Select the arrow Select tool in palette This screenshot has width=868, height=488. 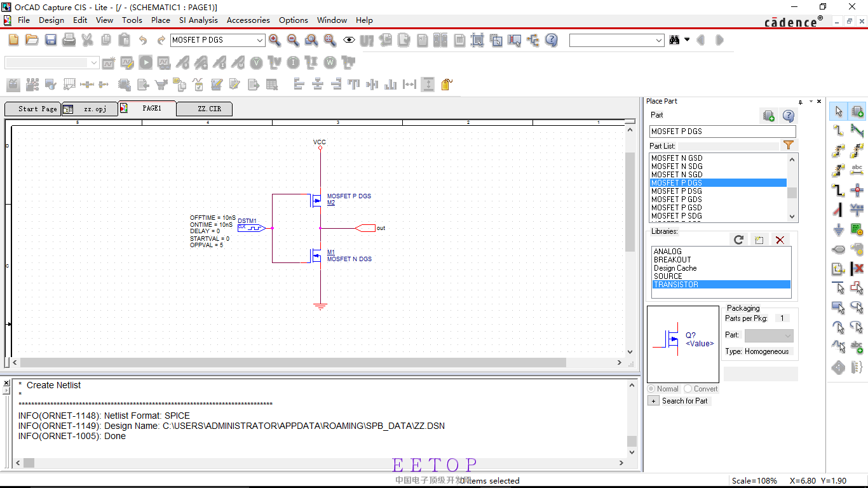pos(838,112)
